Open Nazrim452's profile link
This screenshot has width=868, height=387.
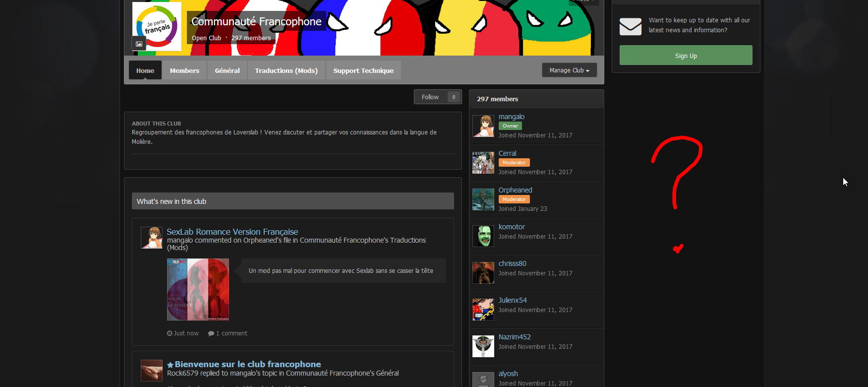click(515, 337)
